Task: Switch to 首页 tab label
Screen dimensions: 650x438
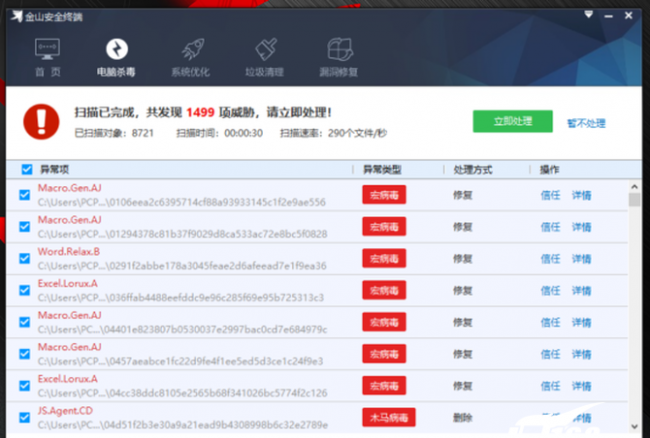Action: pos(48,72)
